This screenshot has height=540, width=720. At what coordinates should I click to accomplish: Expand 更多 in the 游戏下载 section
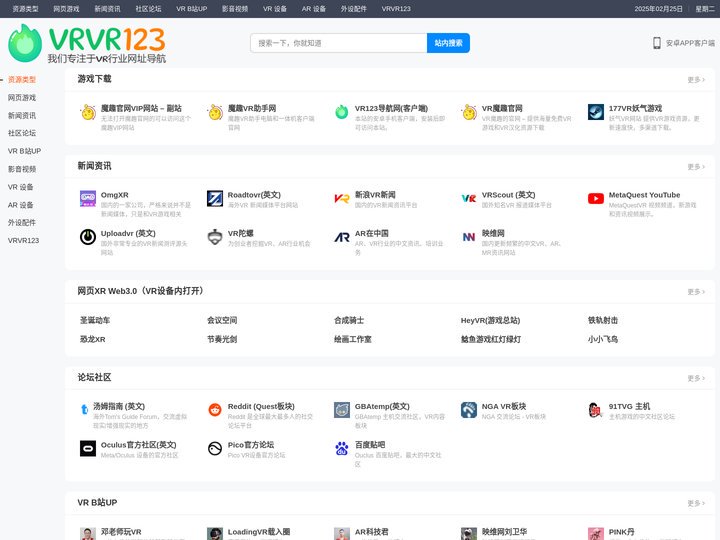696,79
